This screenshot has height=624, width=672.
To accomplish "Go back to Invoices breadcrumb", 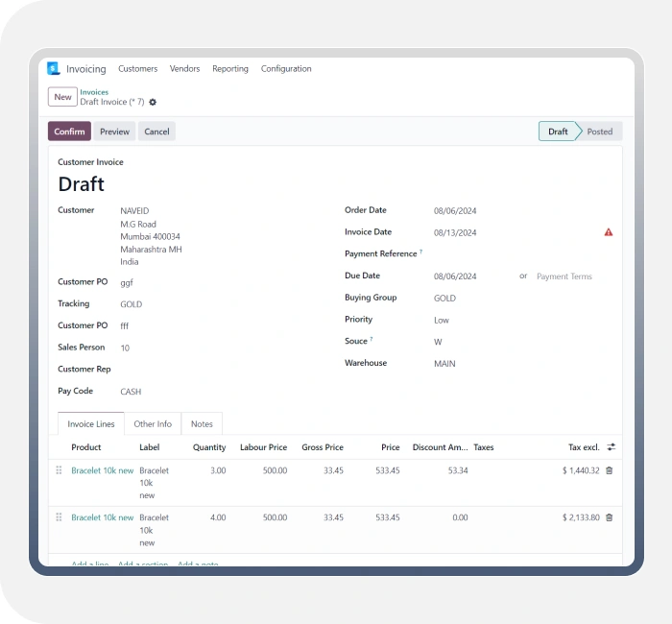I will [x=94, y=92].
